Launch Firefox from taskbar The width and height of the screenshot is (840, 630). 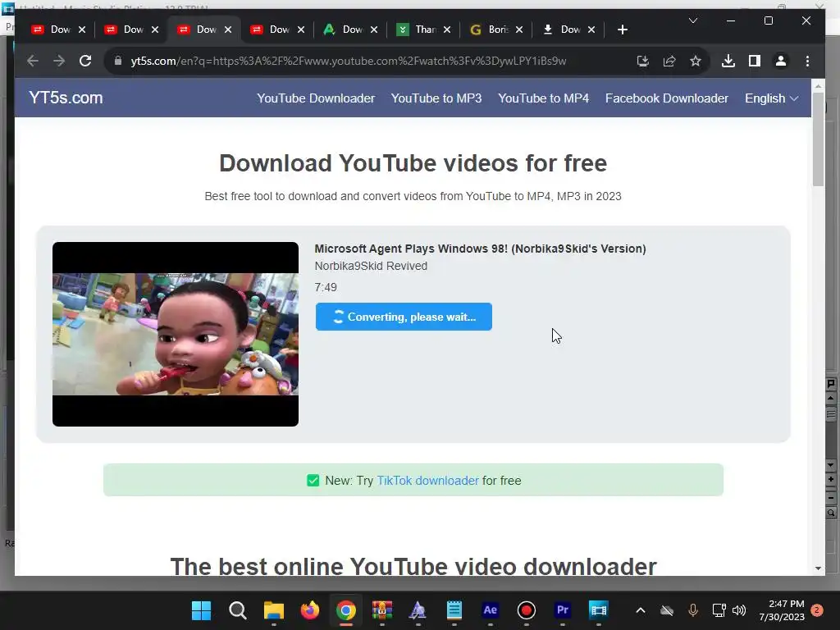point(309,610)
